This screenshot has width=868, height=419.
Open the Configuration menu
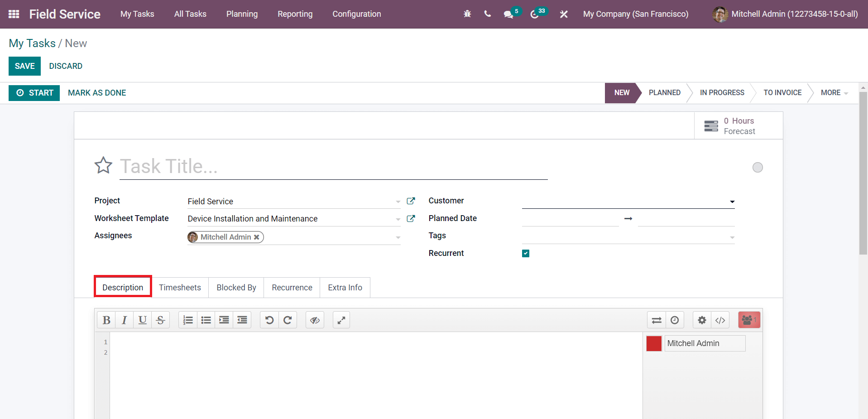tap(356, 14)
